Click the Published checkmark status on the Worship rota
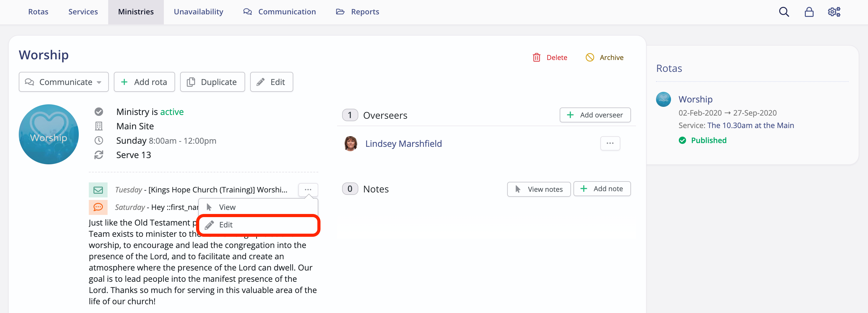 pyautogui.click(x=683, y=140)
